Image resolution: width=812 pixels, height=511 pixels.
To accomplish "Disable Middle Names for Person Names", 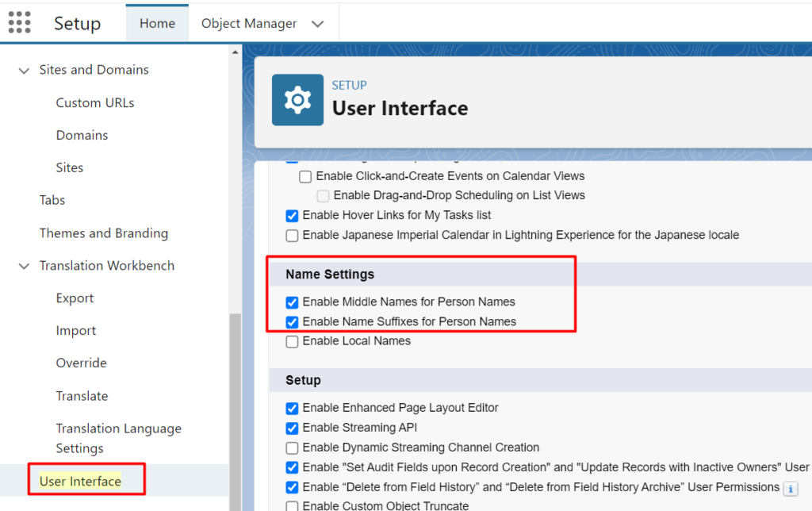I will pyautogui.click(x=292, y=302).
